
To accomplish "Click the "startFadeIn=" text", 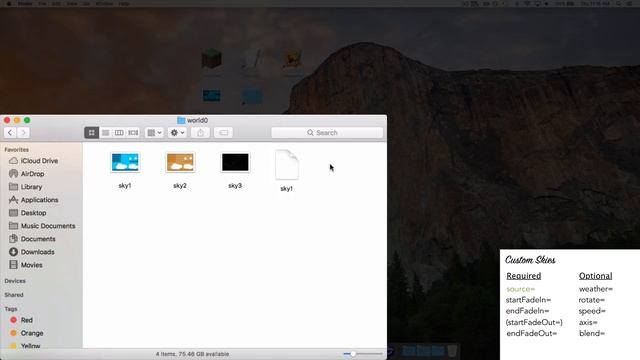I will coord(529,300).
